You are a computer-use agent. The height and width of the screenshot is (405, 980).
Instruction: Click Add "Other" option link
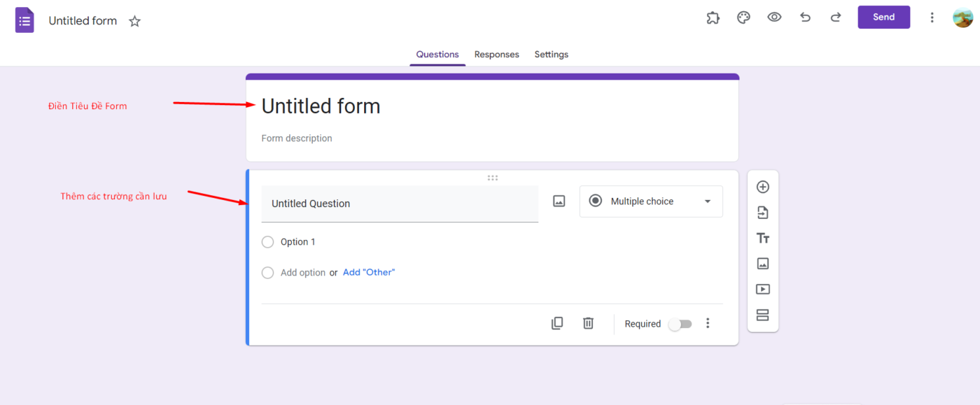tap(369, 272)
